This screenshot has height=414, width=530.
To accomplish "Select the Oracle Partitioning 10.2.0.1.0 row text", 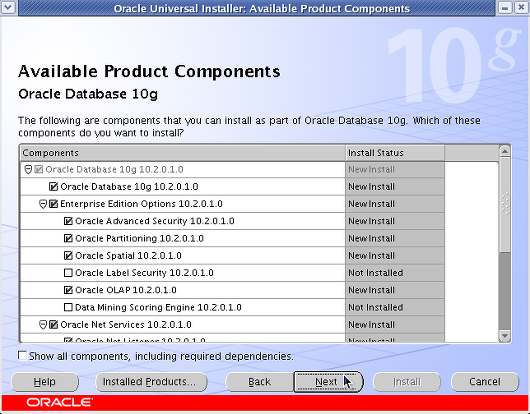I will [139, 238].
